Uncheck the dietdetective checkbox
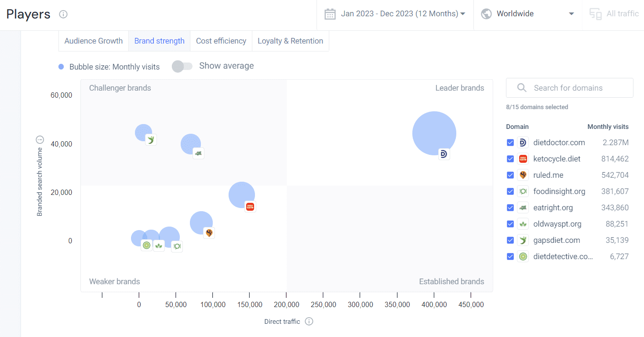Viewport: 644px width, 337px height. [x=510, y=256]
